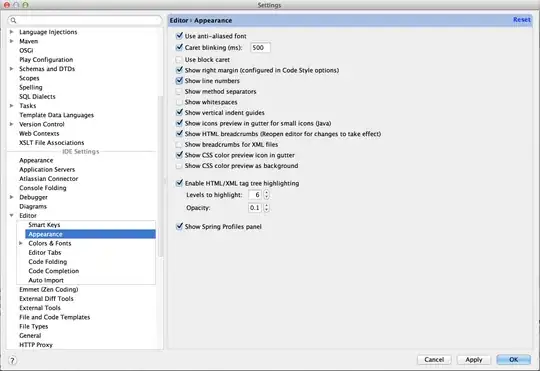Toggle Caret blinking checkbox

pyautogui.click(x=179, y=47)
